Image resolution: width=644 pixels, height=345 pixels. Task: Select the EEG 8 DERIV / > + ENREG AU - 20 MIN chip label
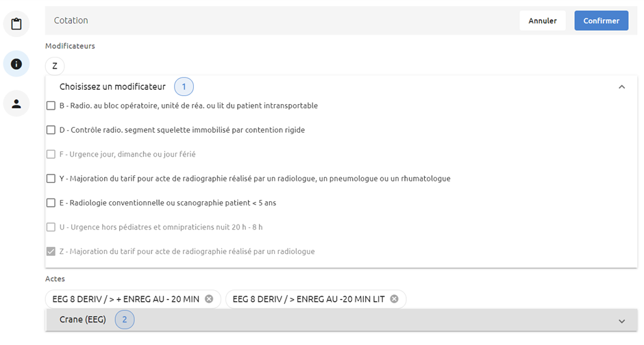125,299
